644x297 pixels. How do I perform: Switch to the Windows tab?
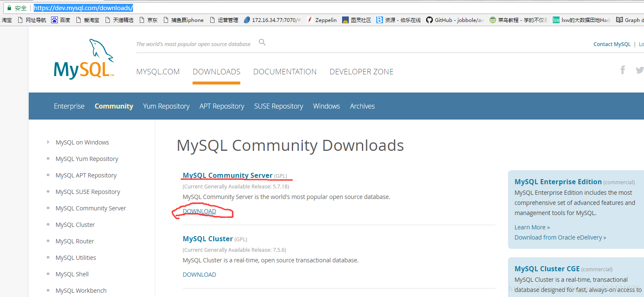pos(326,106)
